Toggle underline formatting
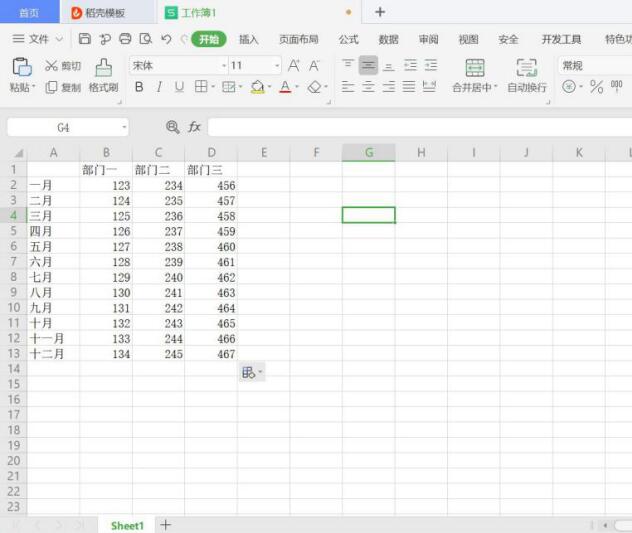This screenshot has height=533, width=632. point(179,87)
